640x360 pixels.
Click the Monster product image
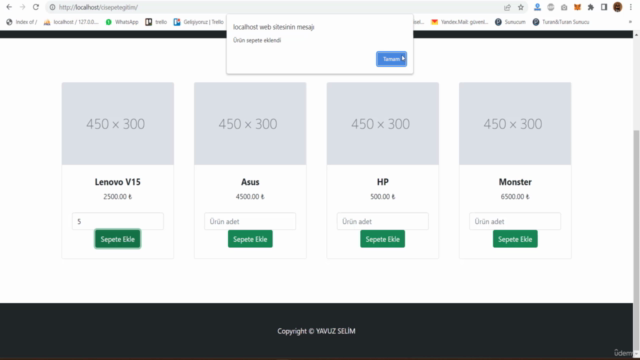[515, 124]
